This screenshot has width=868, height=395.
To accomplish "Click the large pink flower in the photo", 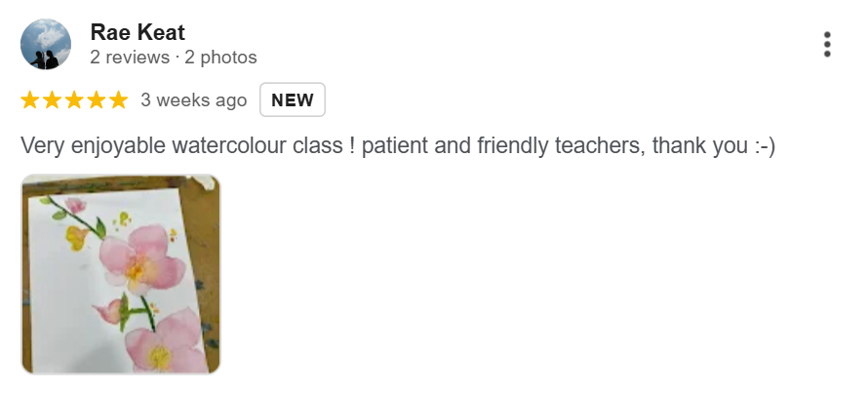I will 137,256.
